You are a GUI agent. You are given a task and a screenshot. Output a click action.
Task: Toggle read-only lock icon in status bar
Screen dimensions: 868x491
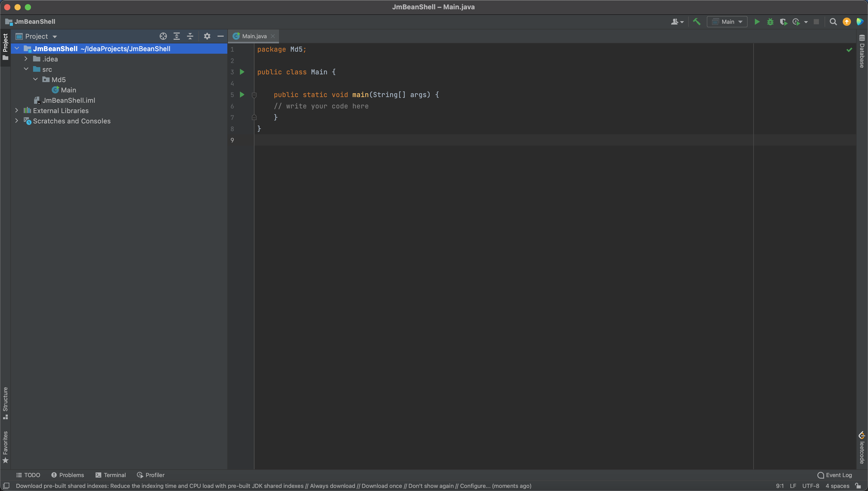click(858, 486)
